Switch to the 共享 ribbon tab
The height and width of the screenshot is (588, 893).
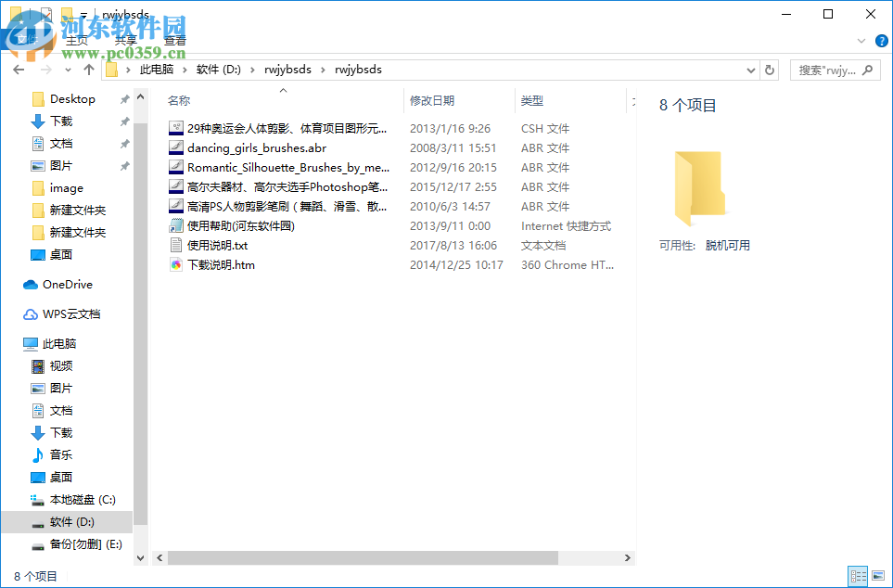125,41
